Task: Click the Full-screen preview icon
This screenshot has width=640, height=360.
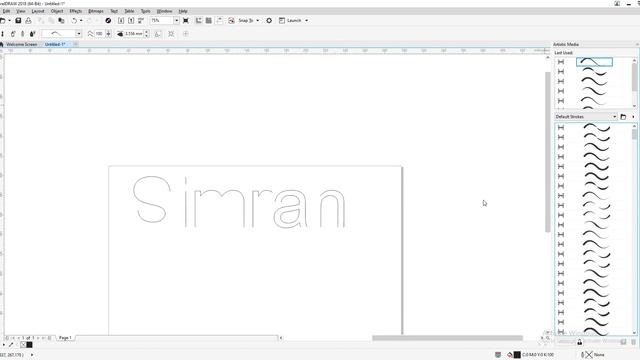Action: tap(186, 20)
